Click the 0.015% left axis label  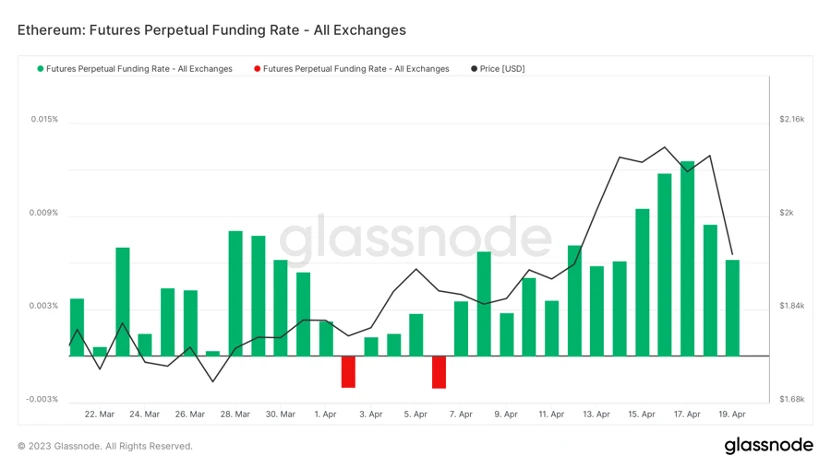pyautogui.click(x=44, y=119)
